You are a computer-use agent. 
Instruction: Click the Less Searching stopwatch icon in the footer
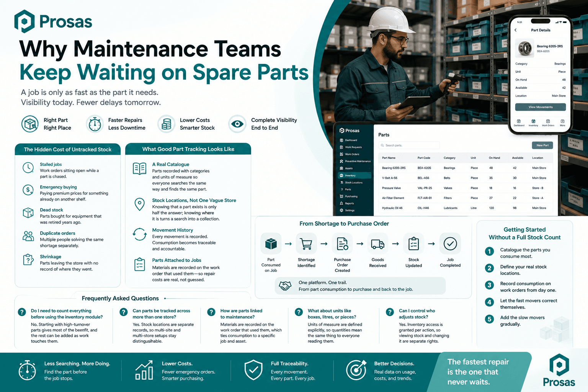pos(28,370)
